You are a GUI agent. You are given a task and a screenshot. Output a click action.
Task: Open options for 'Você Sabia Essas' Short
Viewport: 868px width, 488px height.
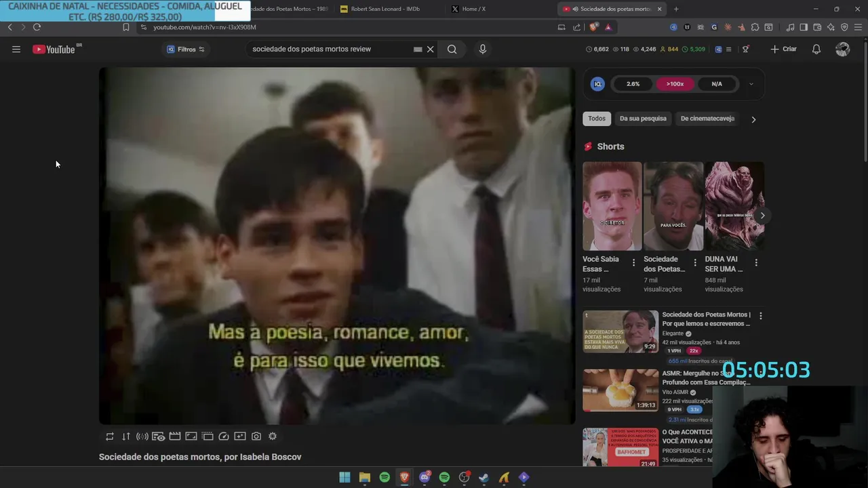pyautogui.click(x=634, y=262)
